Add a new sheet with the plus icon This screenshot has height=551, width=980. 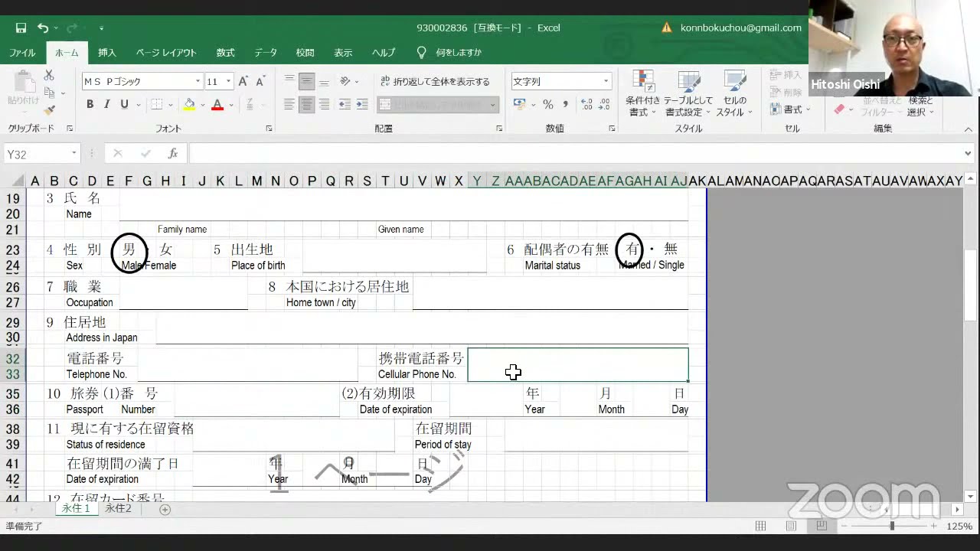[x=165, y=510]
